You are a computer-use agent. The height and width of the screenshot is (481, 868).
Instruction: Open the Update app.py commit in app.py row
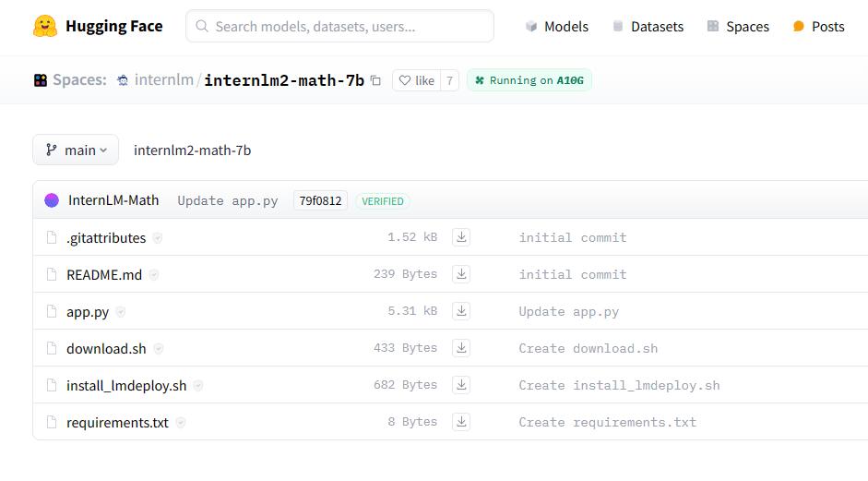568,312
